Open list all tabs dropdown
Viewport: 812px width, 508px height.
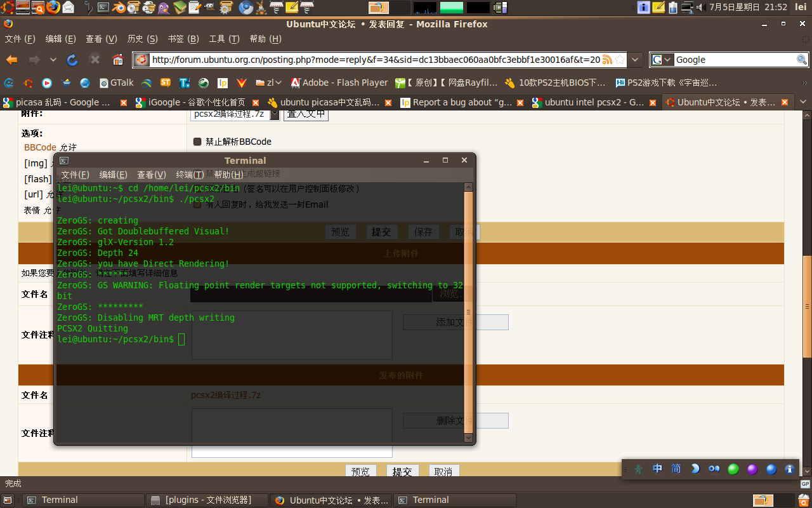click(803, 102)
